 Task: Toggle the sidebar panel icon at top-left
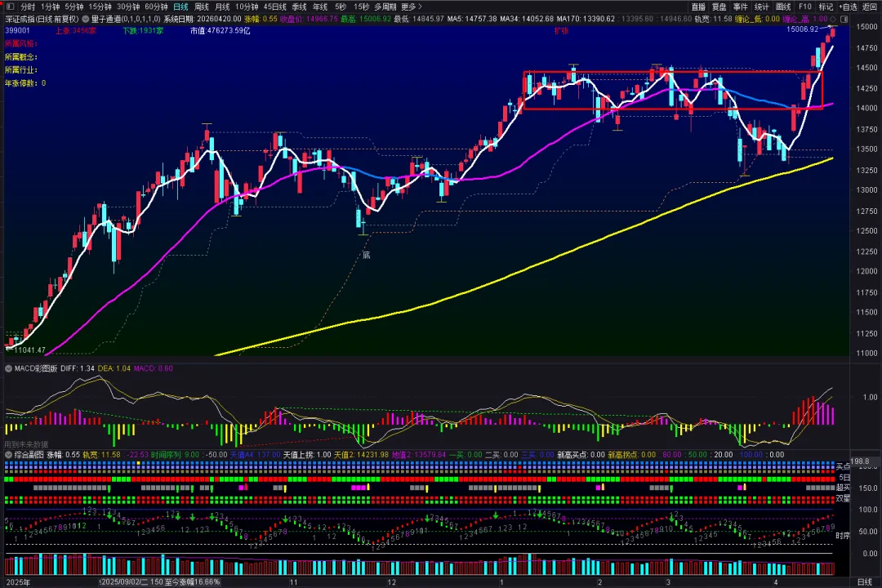(x=10, y=7)
